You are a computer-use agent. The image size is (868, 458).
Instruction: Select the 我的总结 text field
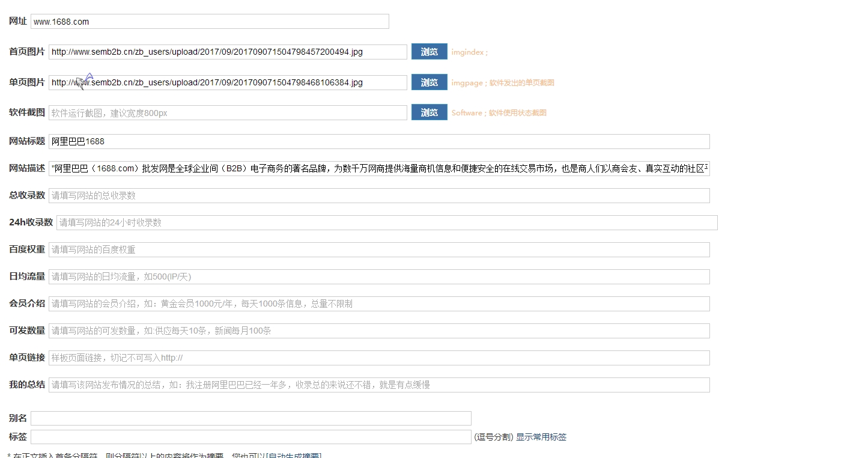point(379,385)
